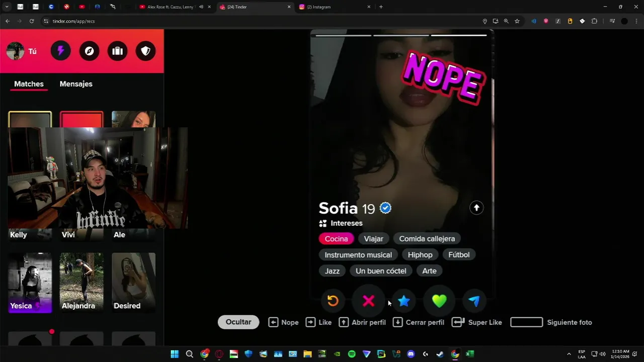Mute the Alex Rose YouTube tab audio
Screen dimensions: 644x362
tap(201, 7)
